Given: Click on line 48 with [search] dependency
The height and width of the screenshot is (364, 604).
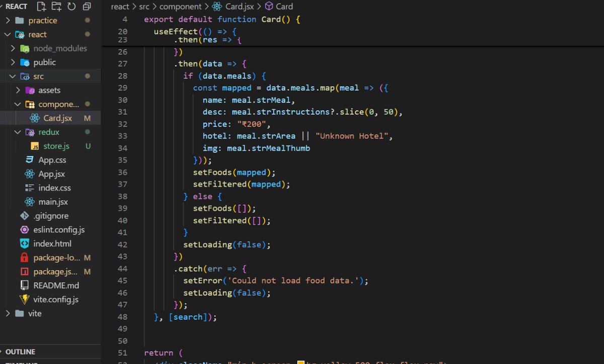Looking at the screenshot, I should (x=185, y=317).
